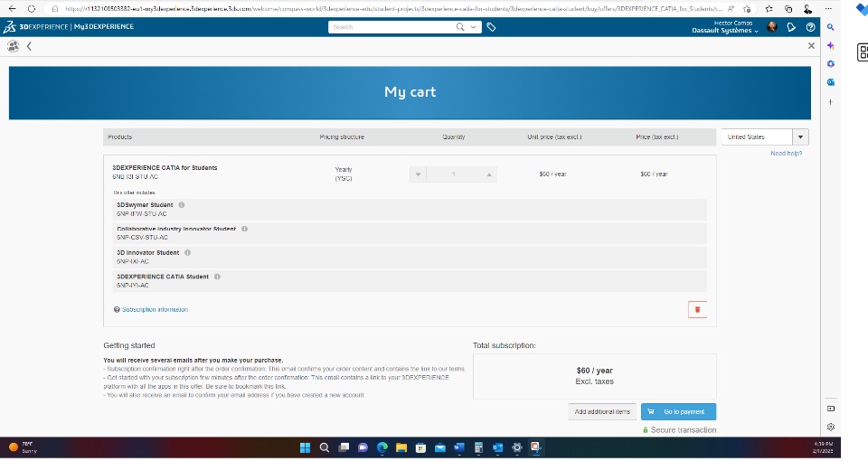Click the community people icon below header
The image size is (868, 461).
pos(13,46)
